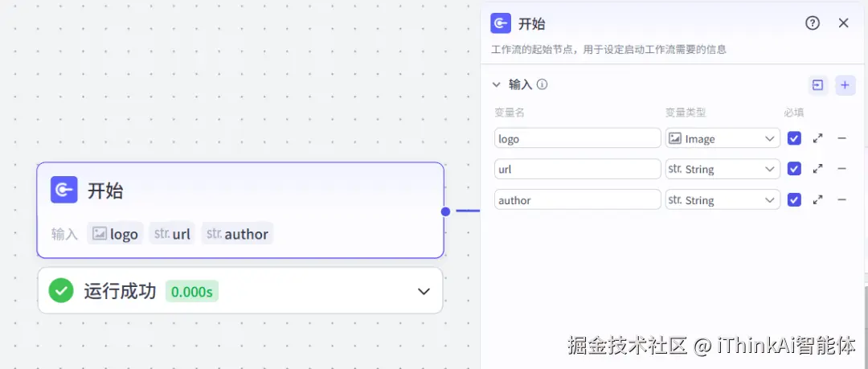Click the output port dot of 开始 node
Screen dimensions: 868x369
tap(445, 211)
